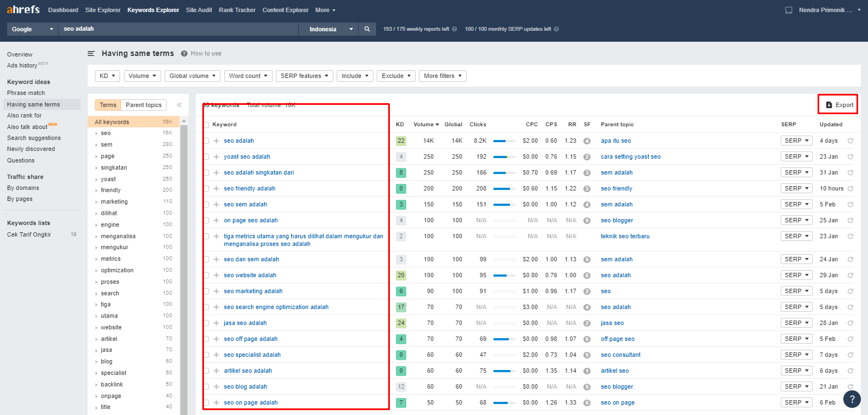Add 'seo friendly adalah' to list
Screen dimensions: 868x415
[x=217, y=189]
